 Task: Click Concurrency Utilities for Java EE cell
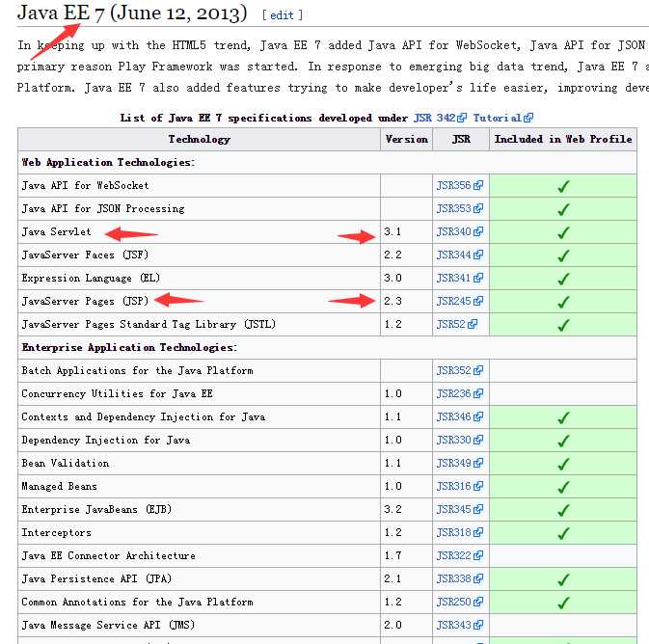point(199,393)
